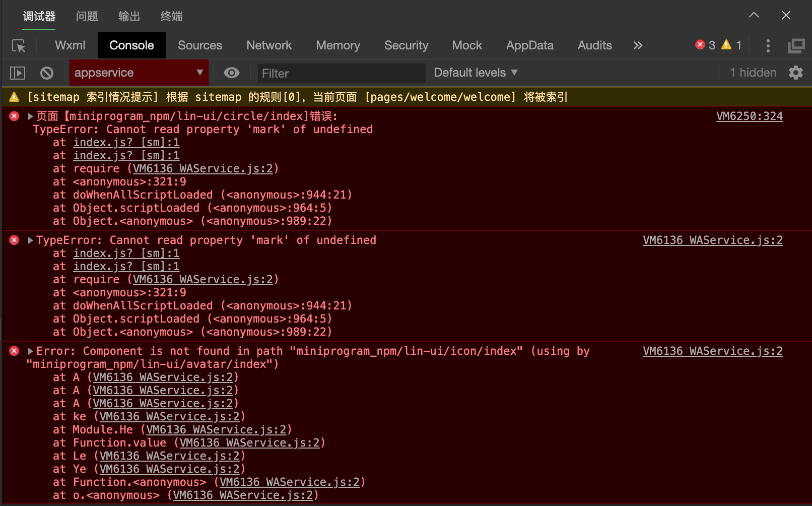Switch to the 输出 top tab
The image size is (812, 506).
click(x=129, y=16)
